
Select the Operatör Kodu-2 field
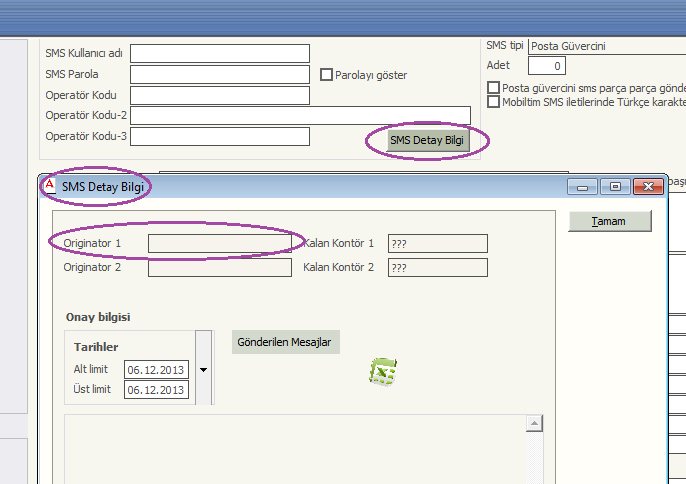tap(299, 116)
